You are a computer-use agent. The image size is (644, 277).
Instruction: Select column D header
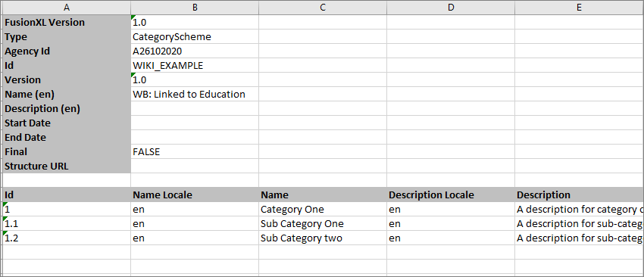point(451,7)
